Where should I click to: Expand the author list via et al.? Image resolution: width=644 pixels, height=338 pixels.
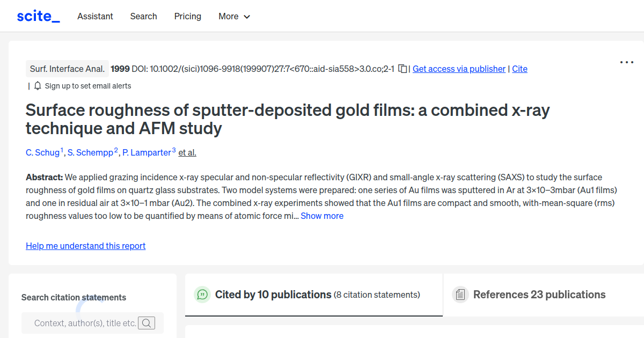pos(187,152)
